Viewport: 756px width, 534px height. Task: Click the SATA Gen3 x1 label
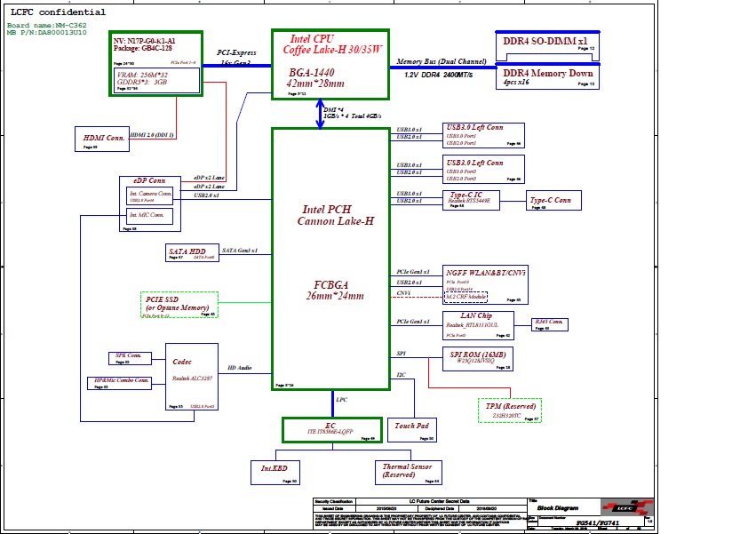point(240,251)
